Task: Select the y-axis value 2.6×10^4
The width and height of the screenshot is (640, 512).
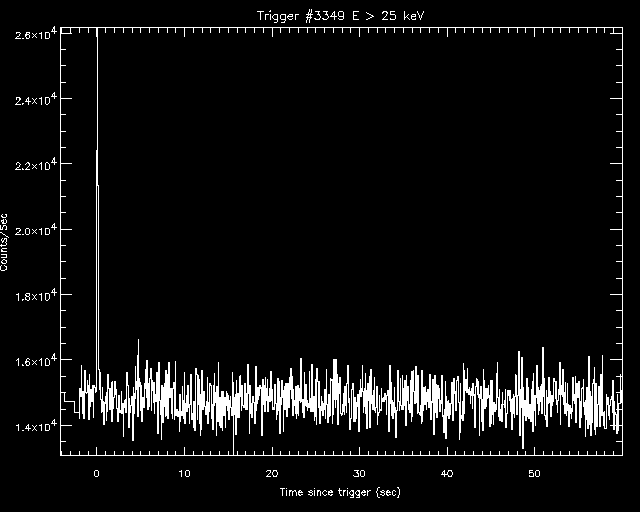Action: (35, 33)
